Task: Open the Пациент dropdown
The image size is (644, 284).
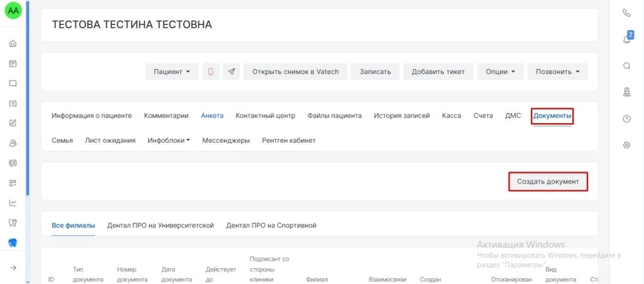Action: pos(172,72)
